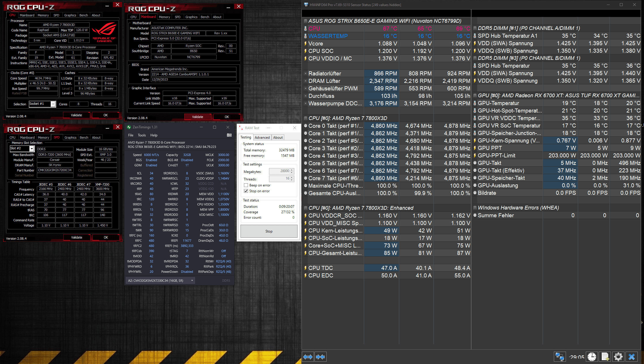The height and width of the screenshot is (364, 644).
Task: Click thermometer icon beside GPU-Temperatur row
Action: tap(475, 103)
